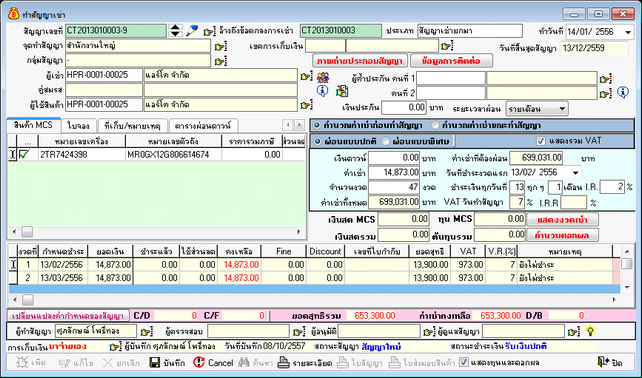The height and width of the screenshot is (378, 642).
Task: Click the product grid horizontal scrollbar thumb
Action: (27, 232)
